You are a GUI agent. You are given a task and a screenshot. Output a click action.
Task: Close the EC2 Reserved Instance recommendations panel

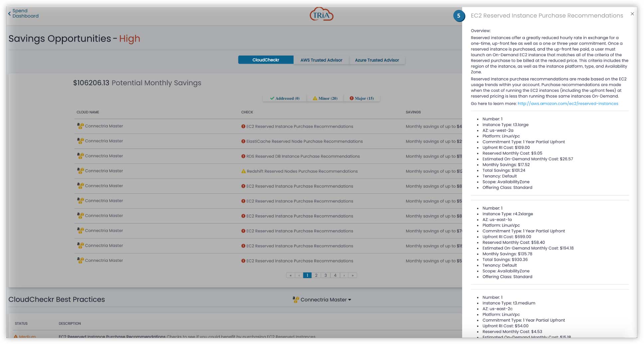pyautogui.click(x=632, y=14)
